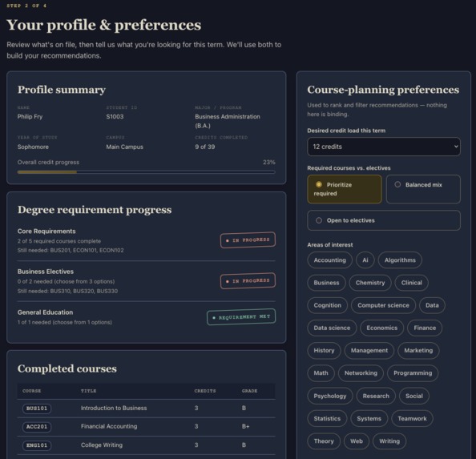Viewport: 476px width, 459px height.
Task: Select the Prioritize required radio option
Action: coord(345,189)
